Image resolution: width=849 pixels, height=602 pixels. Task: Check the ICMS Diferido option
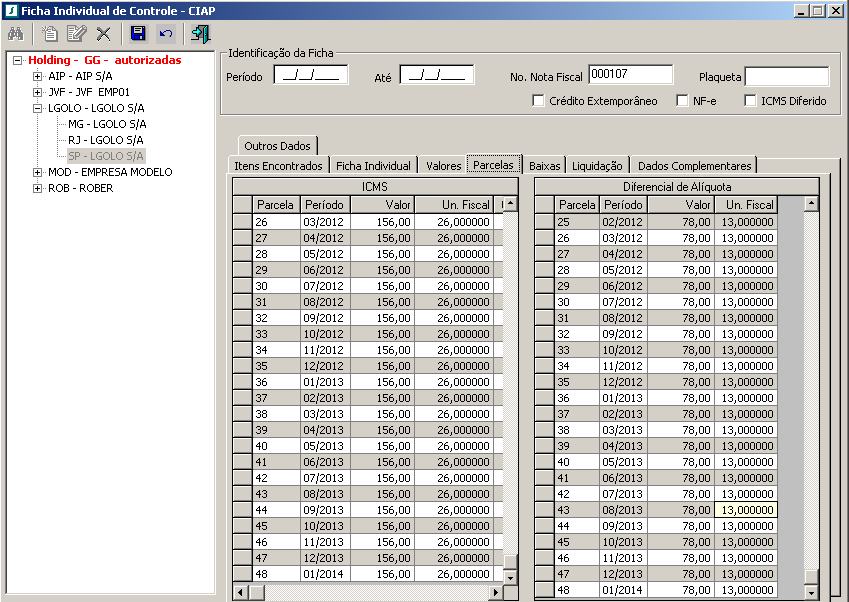click(x=751, y=101)
